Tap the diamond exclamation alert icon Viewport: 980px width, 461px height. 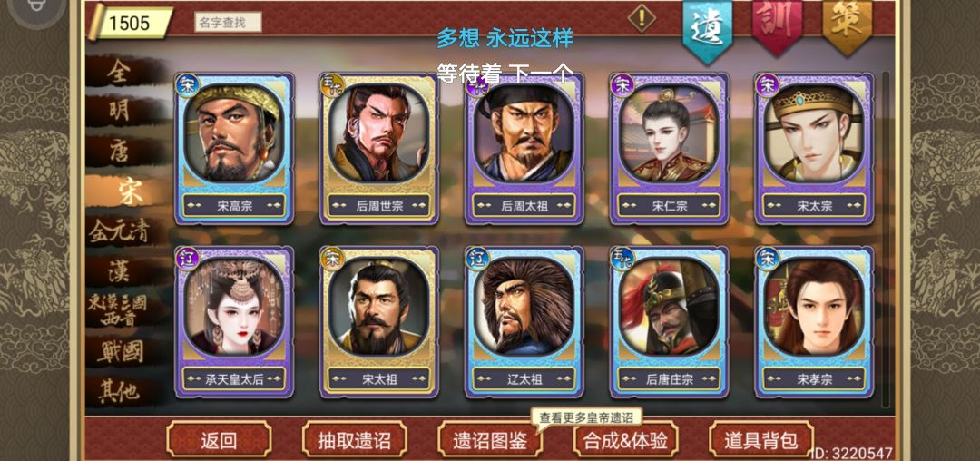point(642,17)
